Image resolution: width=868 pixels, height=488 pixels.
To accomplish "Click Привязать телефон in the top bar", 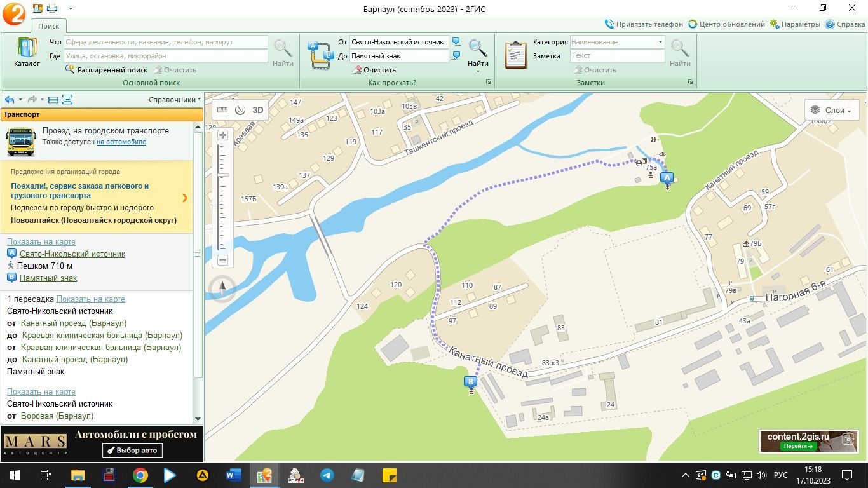I will [x=644, y=24].
